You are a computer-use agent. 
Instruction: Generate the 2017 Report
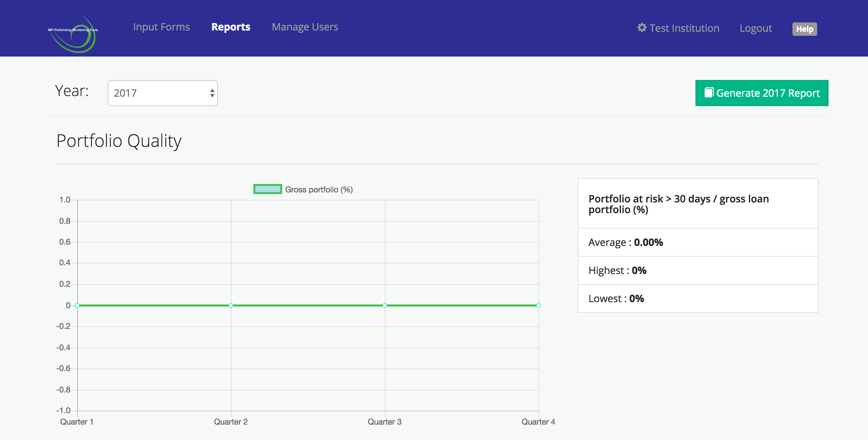tap(762, 93)
